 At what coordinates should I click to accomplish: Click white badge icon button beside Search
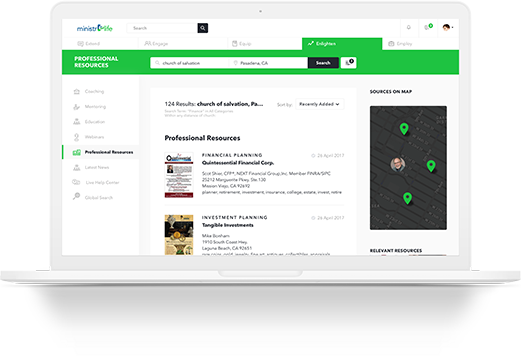[x=349, y=63]
